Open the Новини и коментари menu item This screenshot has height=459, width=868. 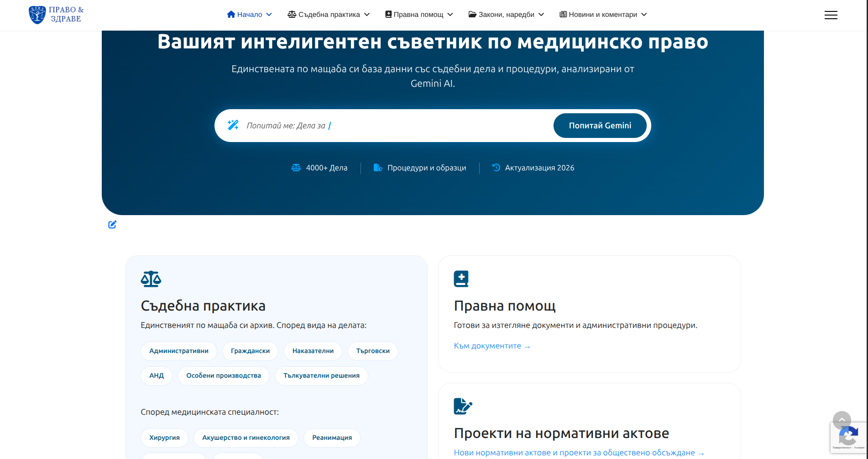click(603, 15)
